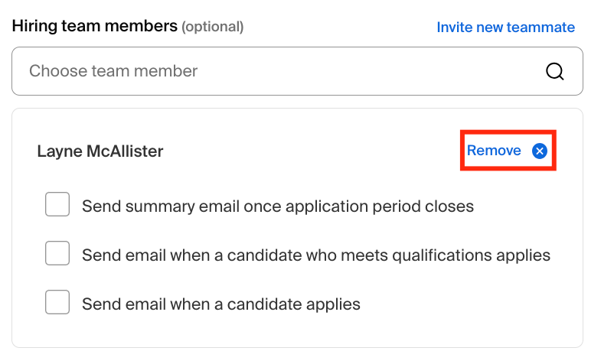Invite a new teammate
Image resolution: width=614 pixels, height=364 pixels.
pyautogui.click(x=505, y=28)
